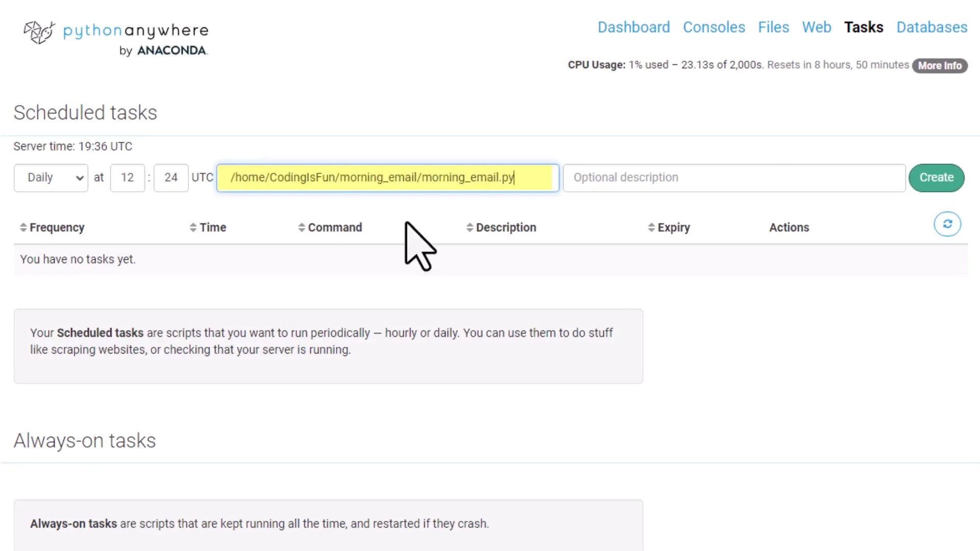Click the morning_email.py command field
Screen dimensions: 980x551
click(387, 178)
